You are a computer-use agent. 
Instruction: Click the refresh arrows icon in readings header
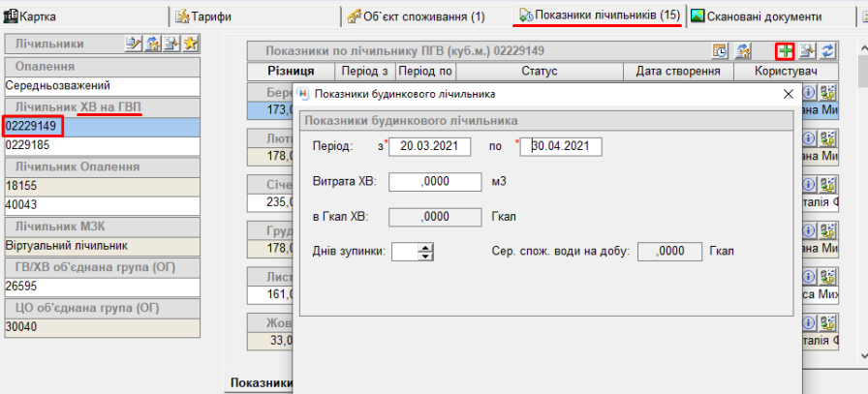click(x=828, y=51)
